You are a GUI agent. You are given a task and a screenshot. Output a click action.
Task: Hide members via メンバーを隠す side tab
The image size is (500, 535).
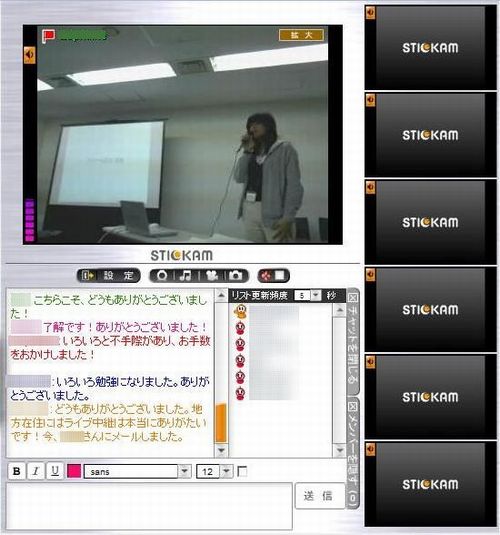point(353,453)
